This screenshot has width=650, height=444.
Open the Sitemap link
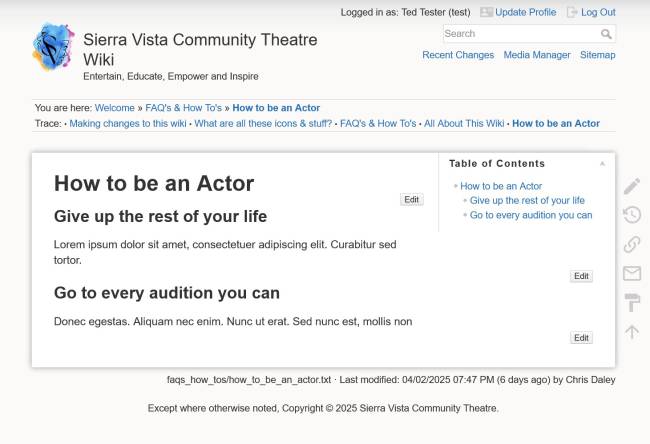(x=597, y=55)
